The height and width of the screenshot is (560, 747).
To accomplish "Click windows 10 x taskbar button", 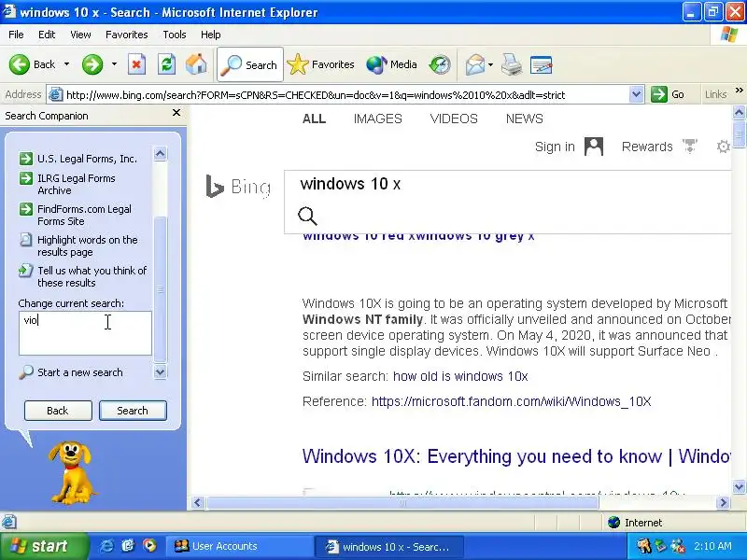I will (x=389, y=546).
